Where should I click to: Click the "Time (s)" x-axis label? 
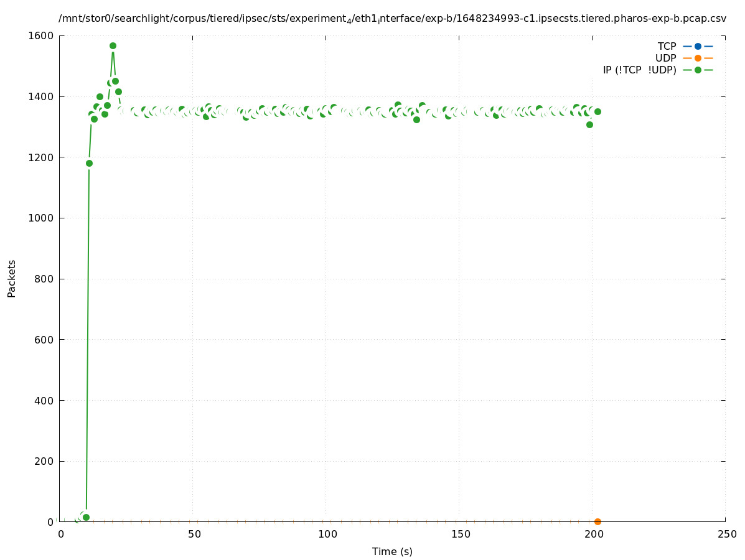[x=392, y=551]
